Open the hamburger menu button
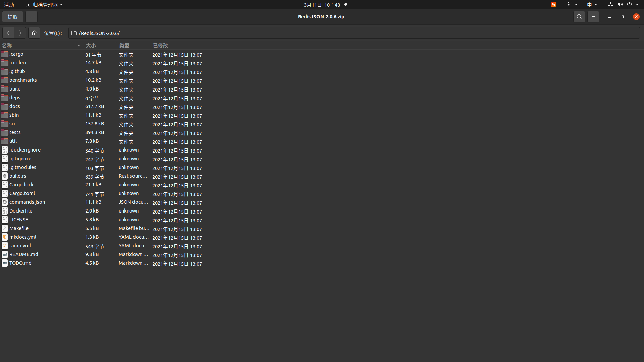The image size is (644, 362). [x=593, y=17]
